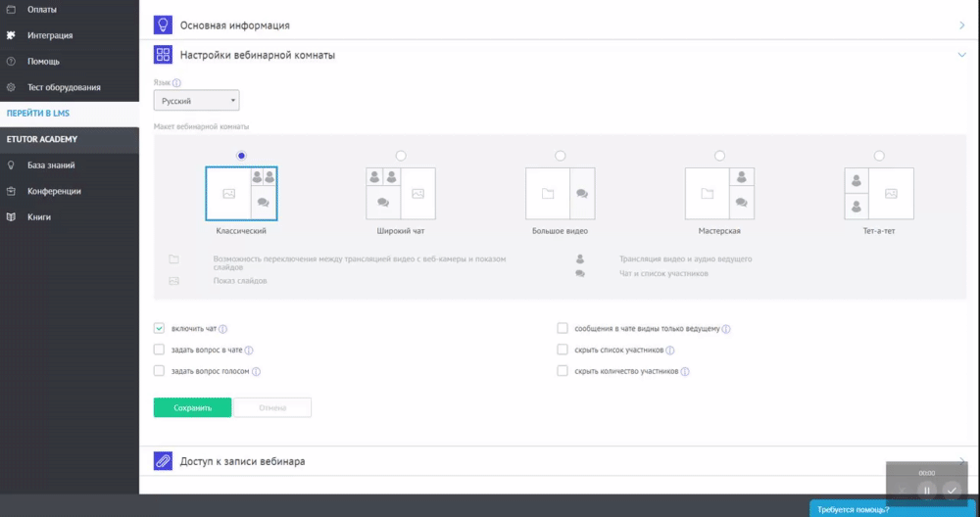Pause the recording in the recorder overlay

[x=926, y=490]
